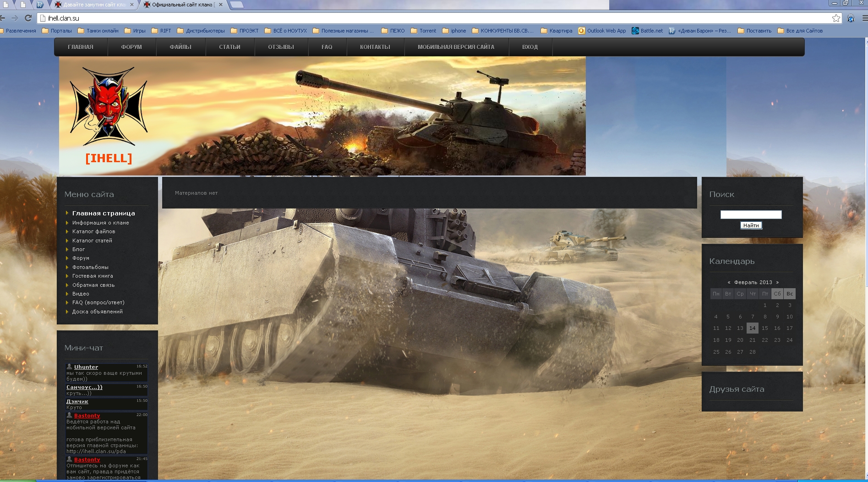Go to next month in calendar
868x482 pixels.
pos(777,283)
